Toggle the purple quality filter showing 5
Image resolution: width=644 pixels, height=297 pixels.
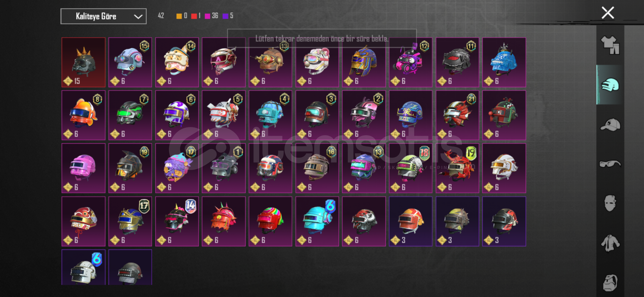[x=228, y=16]
